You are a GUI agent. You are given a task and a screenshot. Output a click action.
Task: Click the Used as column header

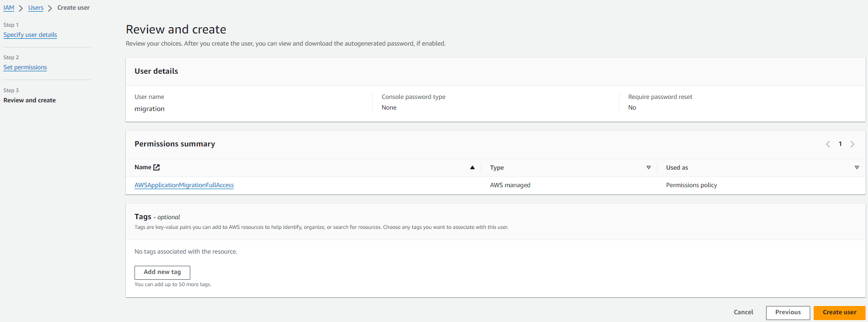click(x=677, y=168)
